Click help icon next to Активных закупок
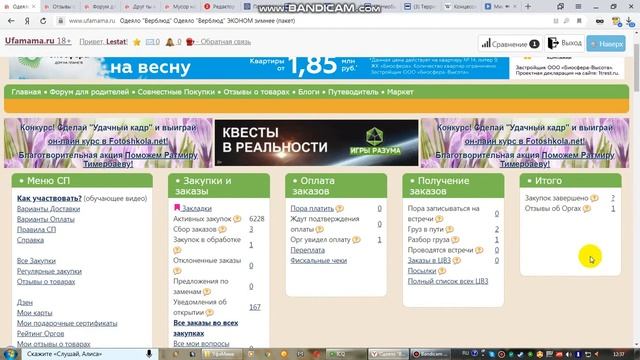640x360 pixels. point(237,219)
